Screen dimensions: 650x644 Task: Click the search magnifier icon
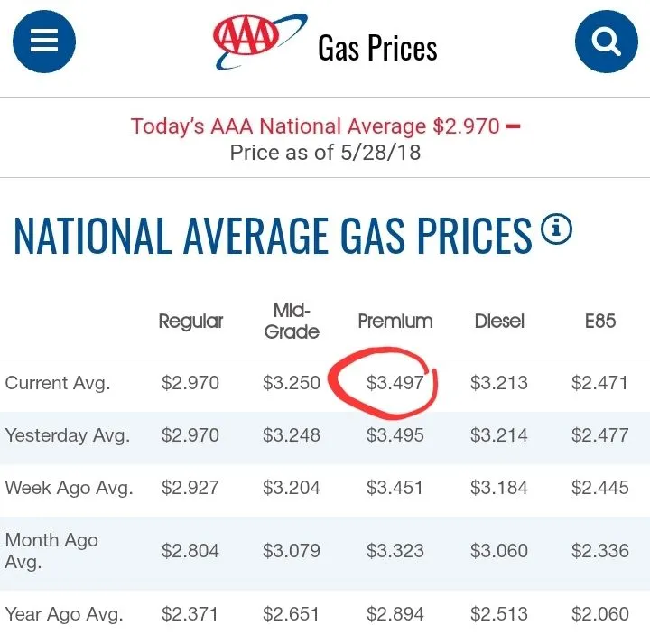coord(606,42)
